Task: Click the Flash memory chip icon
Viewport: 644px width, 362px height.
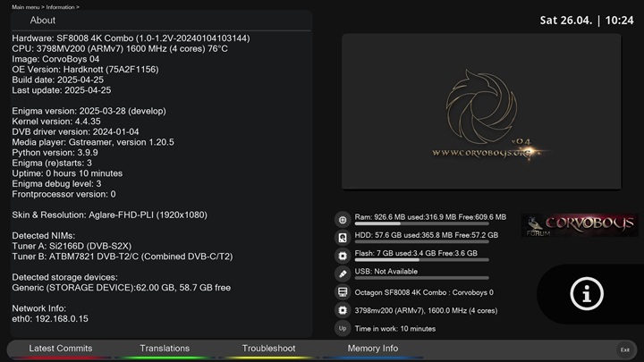Action: [343, 256]
